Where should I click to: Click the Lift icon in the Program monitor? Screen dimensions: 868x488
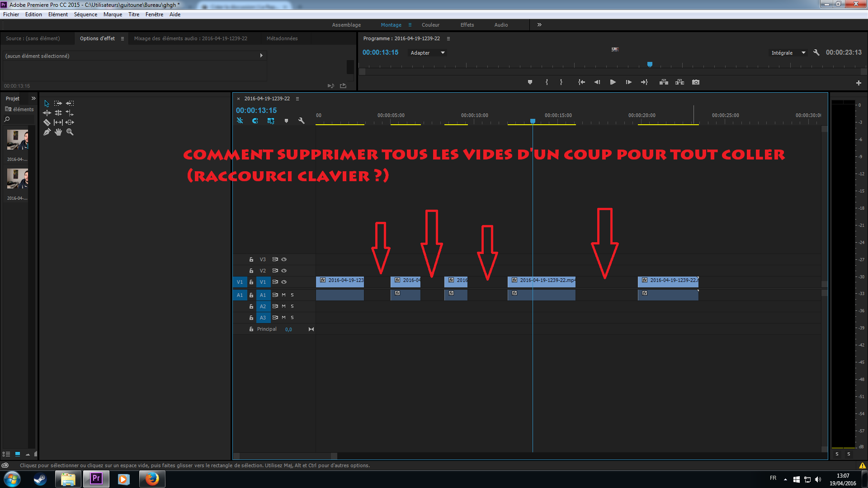click(664, 82)
